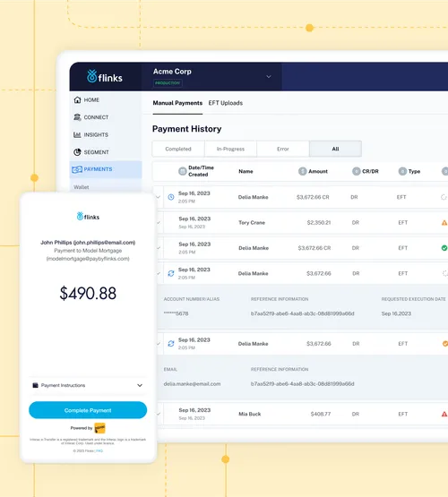The height and width of the screenshot is (497, 448).
Task: Click the Sep 16,2023 requested execution date
Action: (x=396, y=313)
